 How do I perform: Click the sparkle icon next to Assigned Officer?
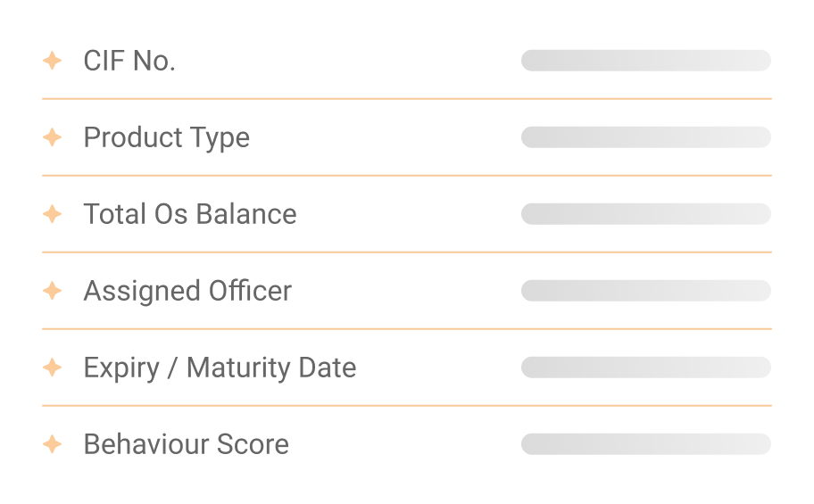coord(53,291)
